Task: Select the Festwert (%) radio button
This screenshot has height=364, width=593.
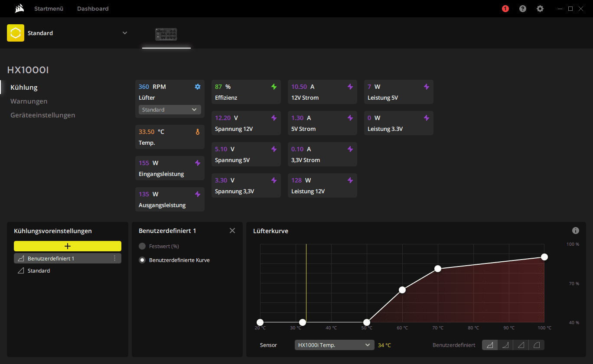Action: (142, 246)
